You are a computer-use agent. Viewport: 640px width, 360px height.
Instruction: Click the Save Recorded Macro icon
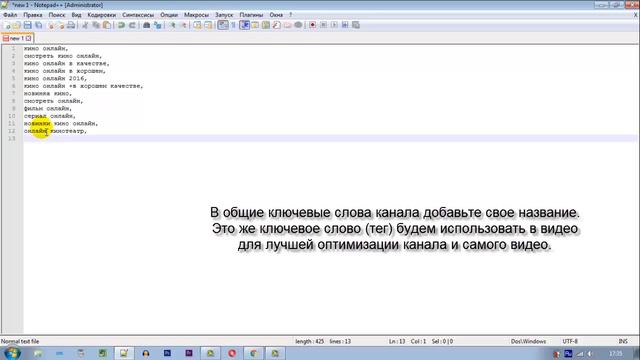click(x=356, y=25)
